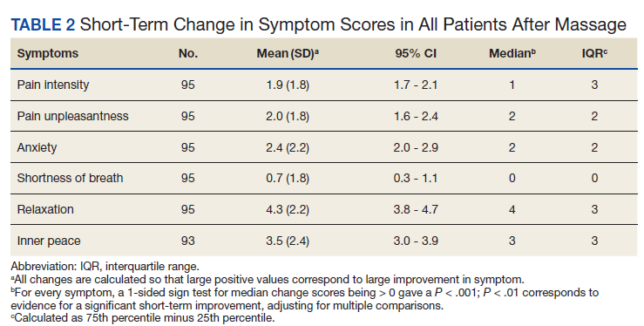Select the 2.0 - 2.9 confidence interval
Screen dimensions: 644x326
click(416, 147)
